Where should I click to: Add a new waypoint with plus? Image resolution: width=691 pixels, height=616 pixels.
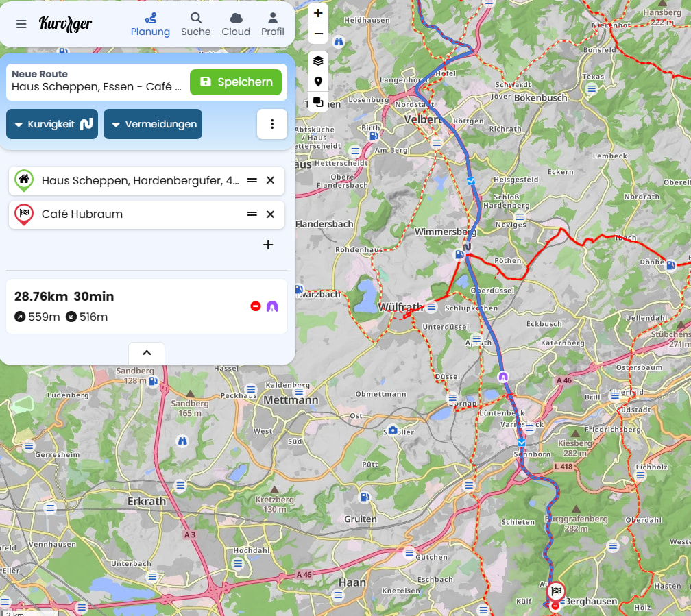pyautogui.click(x=268, y=245)
